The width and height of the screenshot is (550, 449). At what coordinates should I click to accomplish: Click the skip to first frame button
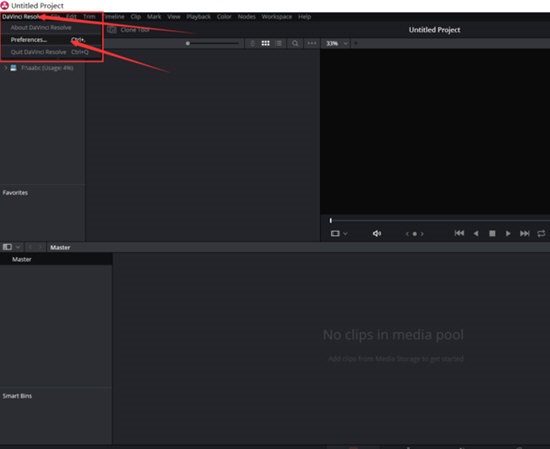[459, 233]
